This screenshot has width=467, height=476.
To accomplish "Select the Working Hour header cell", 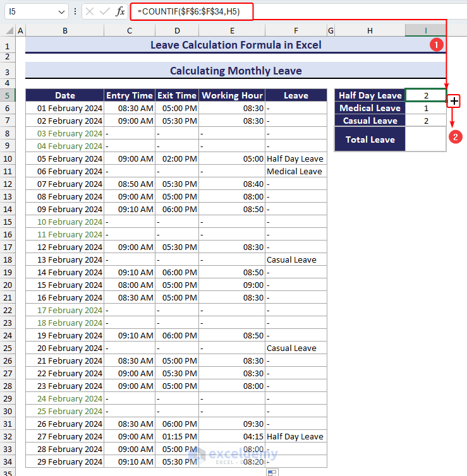I will click(232, 95).
